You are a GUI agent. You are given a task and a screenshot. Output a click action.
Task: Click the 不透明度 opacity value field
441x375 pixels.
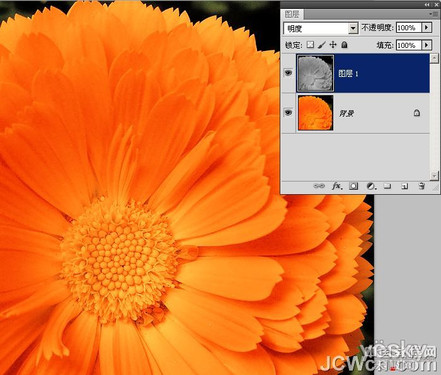[x=409, y=27]
